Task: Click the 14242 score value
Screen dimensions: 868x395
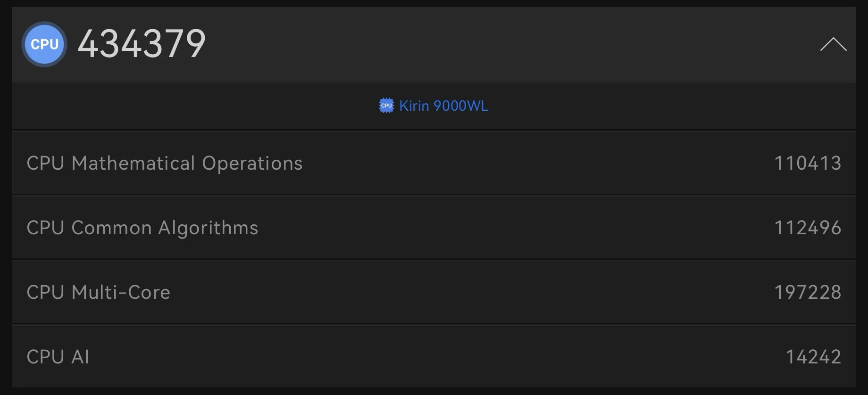Action: pyautogui.click(x=813, y=357)
